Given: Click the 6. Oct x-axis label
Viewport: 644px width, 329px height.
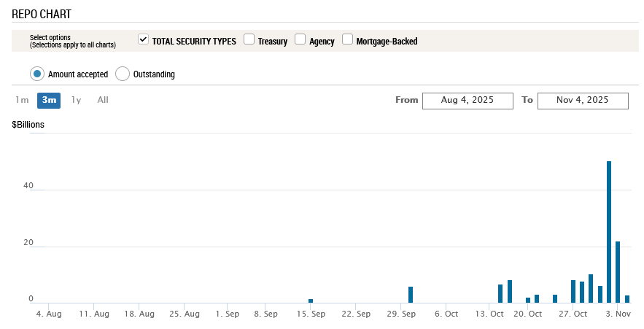Looking at the screenshot, I should pyautogui.click(x=446, y=314).
